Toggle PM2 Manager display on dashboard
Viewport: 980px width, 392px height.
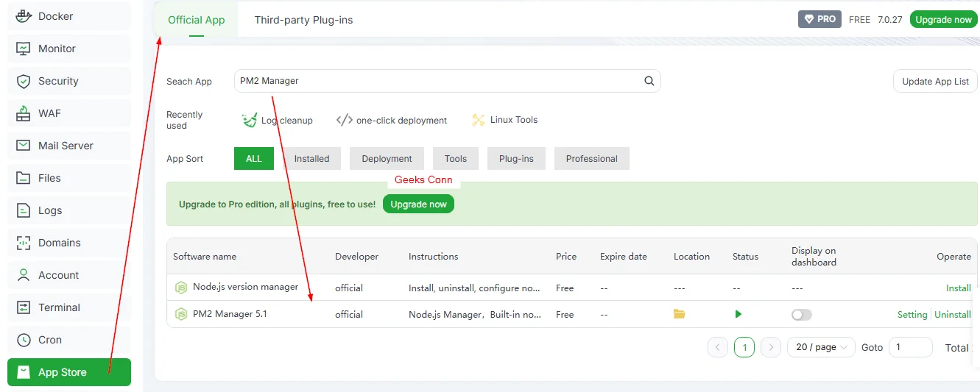point(802,315)
